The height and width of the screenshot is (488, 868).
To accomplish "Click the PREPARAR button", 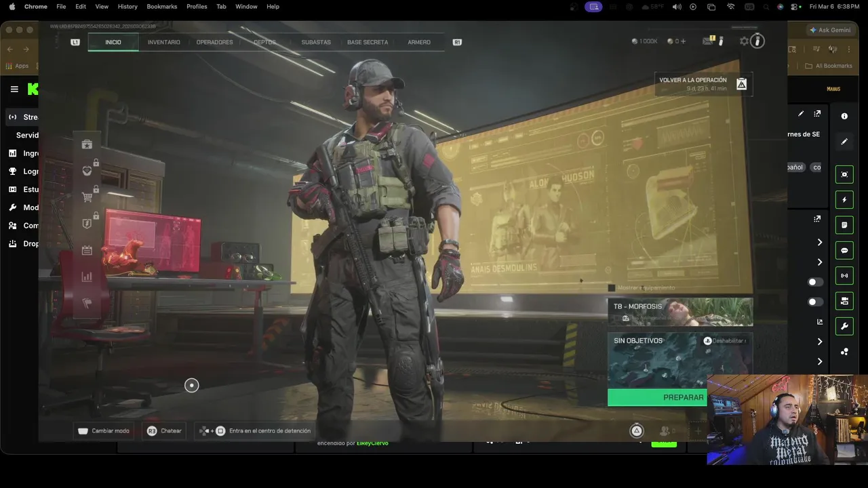I will click(657, 397).
